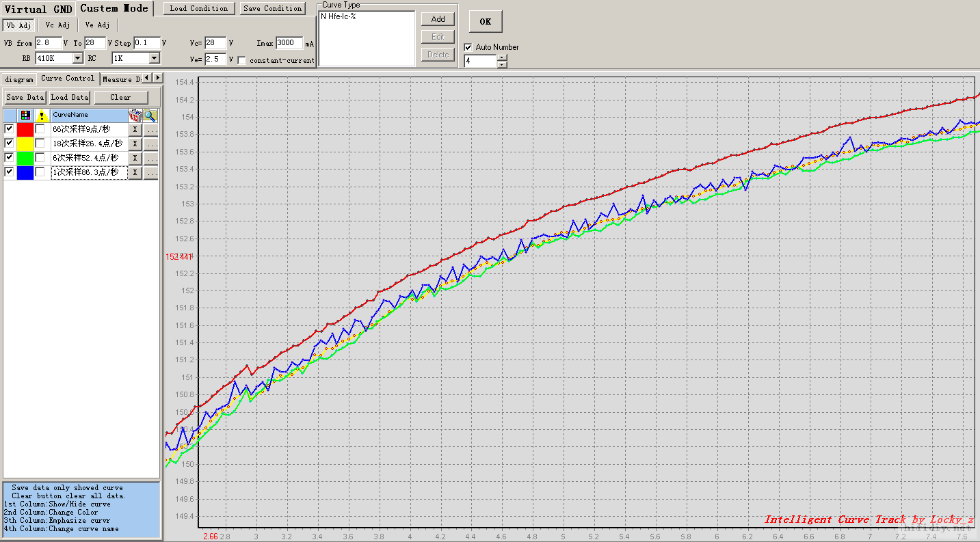This screenshot has width=980, height=542.
Task: Click the Load Data button
Action: pos(70,98)
